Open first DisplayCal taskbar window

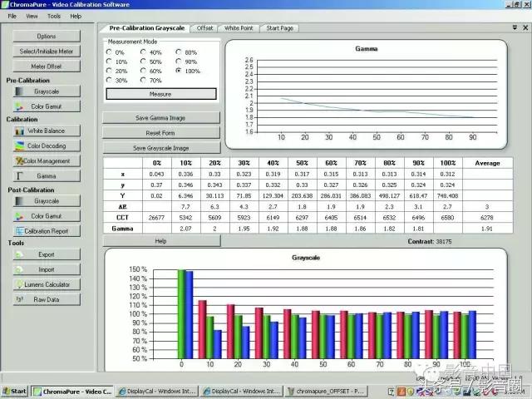point(157,392)
